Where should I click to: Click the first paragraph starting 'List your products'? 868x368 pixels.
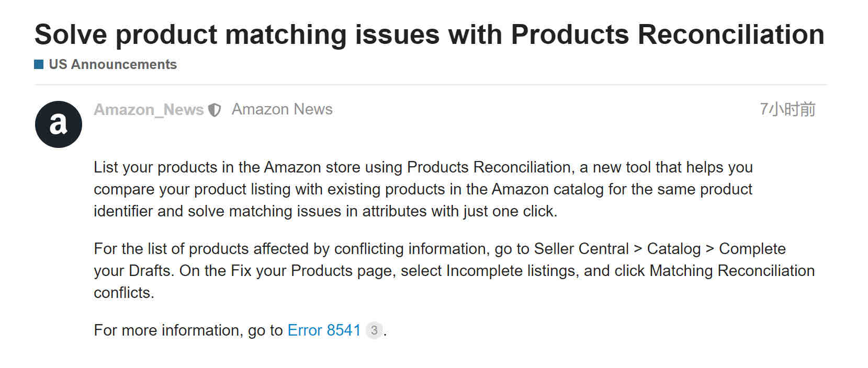tap(423, 189)
